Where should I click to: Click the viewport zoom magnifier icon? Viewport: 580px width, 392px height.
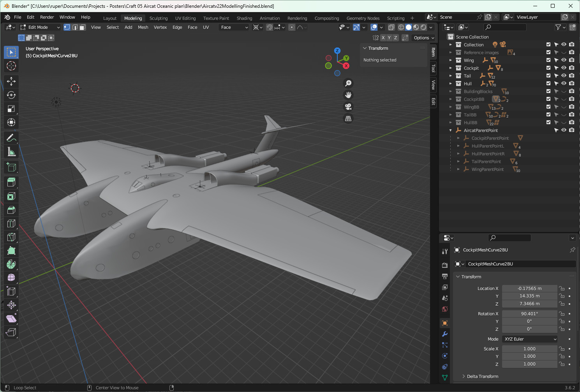pyautogui.click(x=348, y=83)
